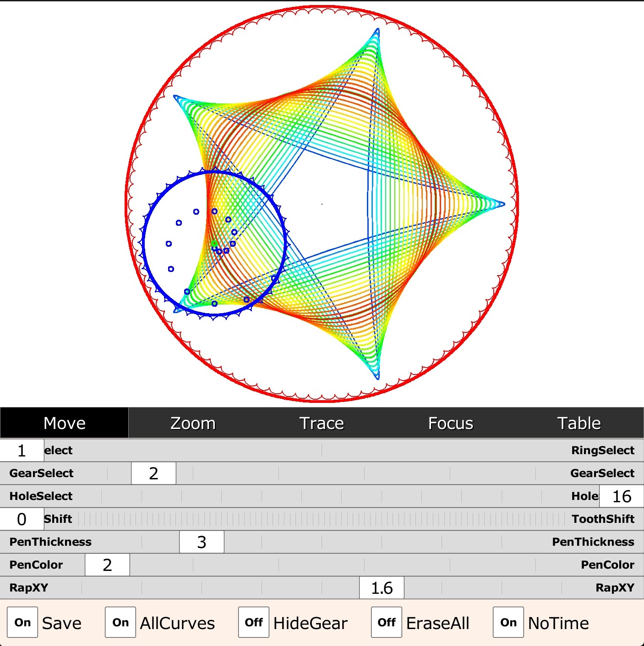The height and width of the screenshot is (646, 644).
Task: Click the blue gear's circular rim
Action: point(144,243)
